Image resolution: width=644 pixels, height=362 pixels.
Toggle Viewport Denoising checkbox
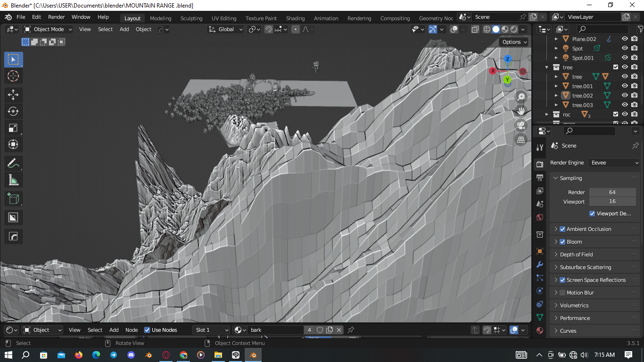(592, 214)
